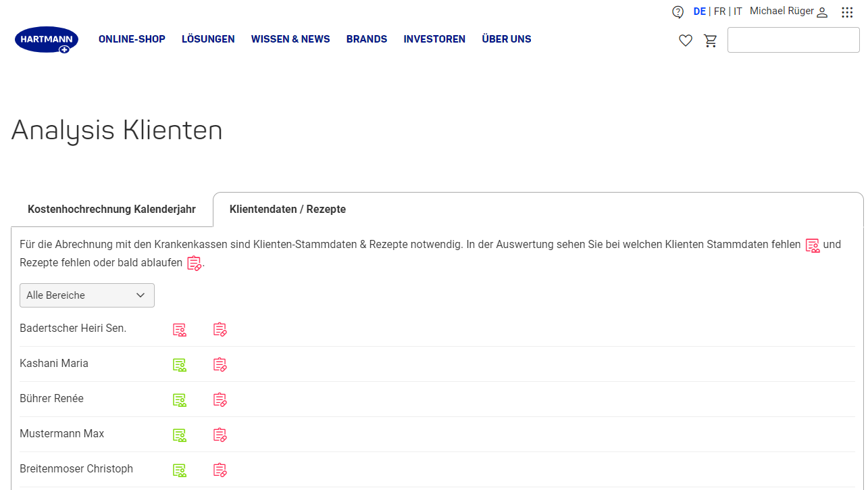Open the shopping cart icon
The width and height of the screenshot is (868, 490).
tap(711, 41)
